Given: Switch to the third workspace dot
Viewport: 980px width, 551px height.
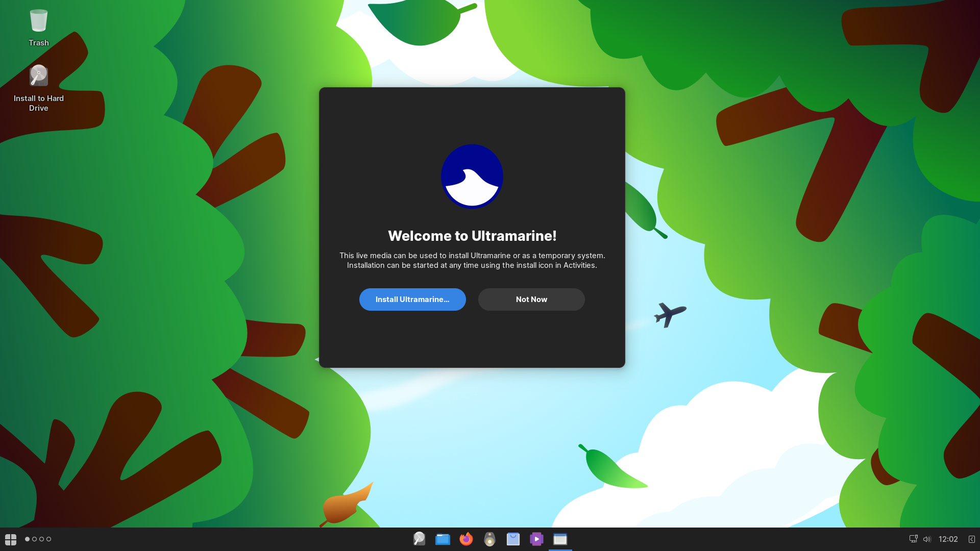Looking at the screenshot, I should pos(42,539).
